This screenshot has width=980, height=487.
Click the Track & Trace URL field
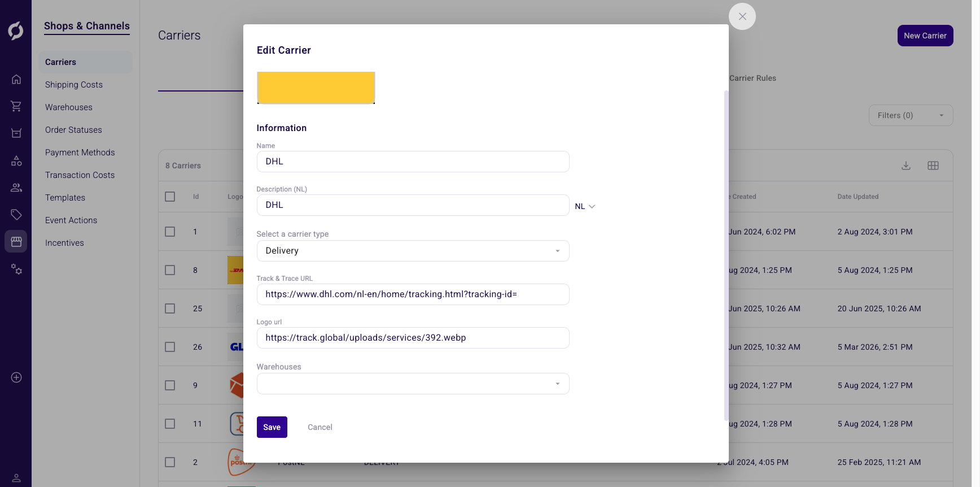click(413, 294)
